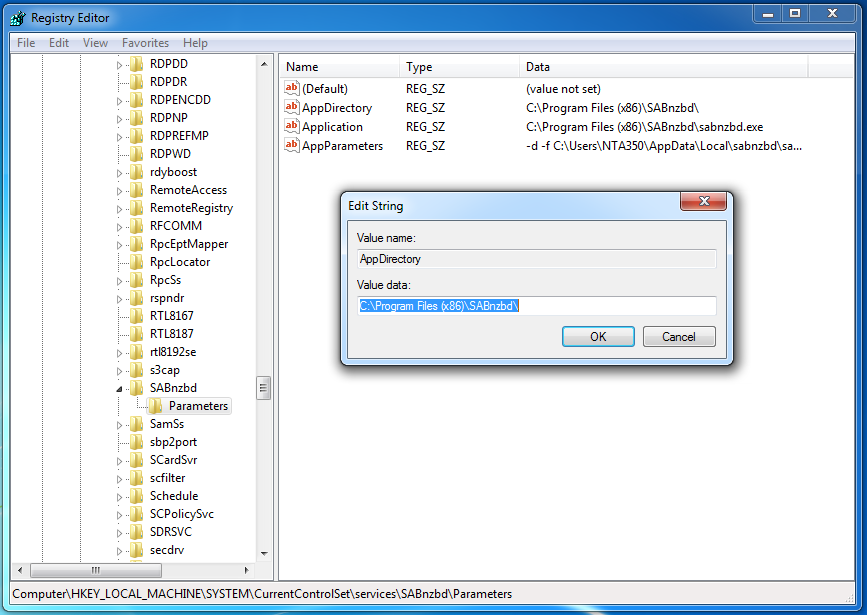Click the RemoteAccess folder icon
Image resolution: width=867 pixels, height=615 pixels.
click(136, 190)
